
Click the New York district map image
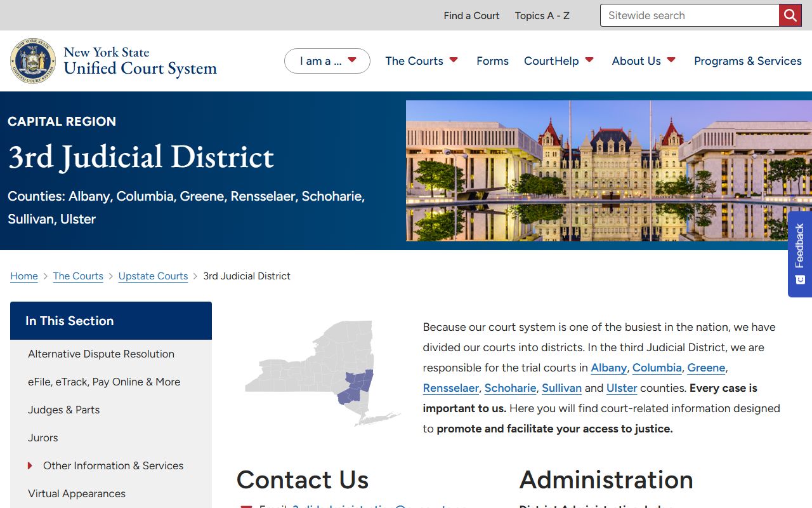pyautogui.click(x=323, y=373)
